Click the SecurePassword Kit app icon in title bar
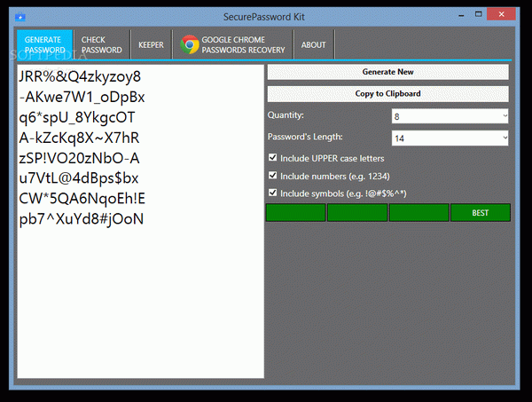The image size is (532, 402). coord(20,17)
